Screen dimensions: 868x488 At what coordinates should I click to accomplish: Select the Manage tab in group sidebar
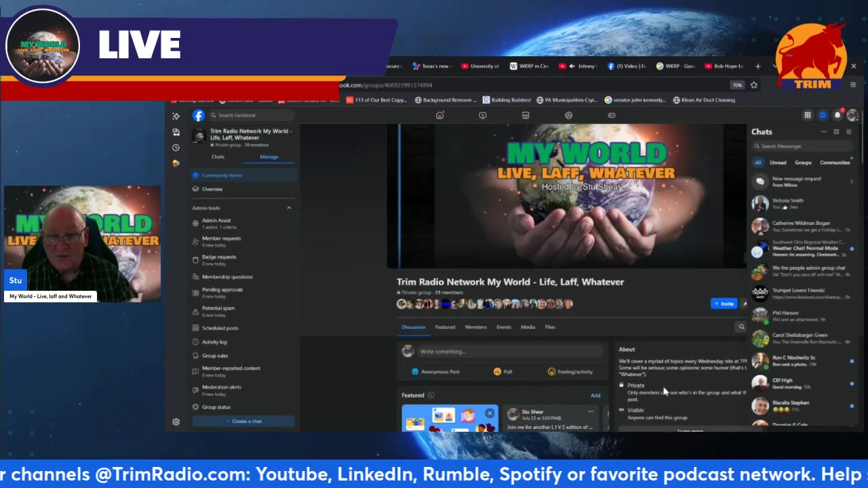[269, 157]
